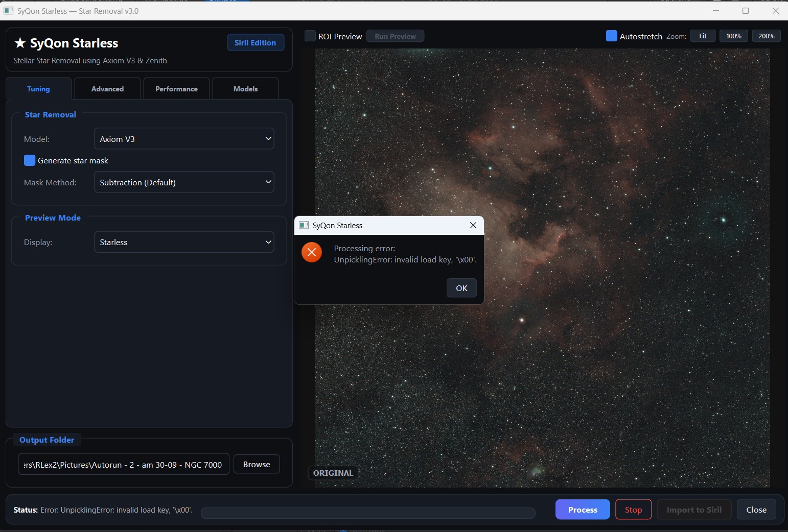Image resolution: width=788 pixels, height=532 pixels.
Task: Dismiss the error with OK button
Action: coord(461,288)
